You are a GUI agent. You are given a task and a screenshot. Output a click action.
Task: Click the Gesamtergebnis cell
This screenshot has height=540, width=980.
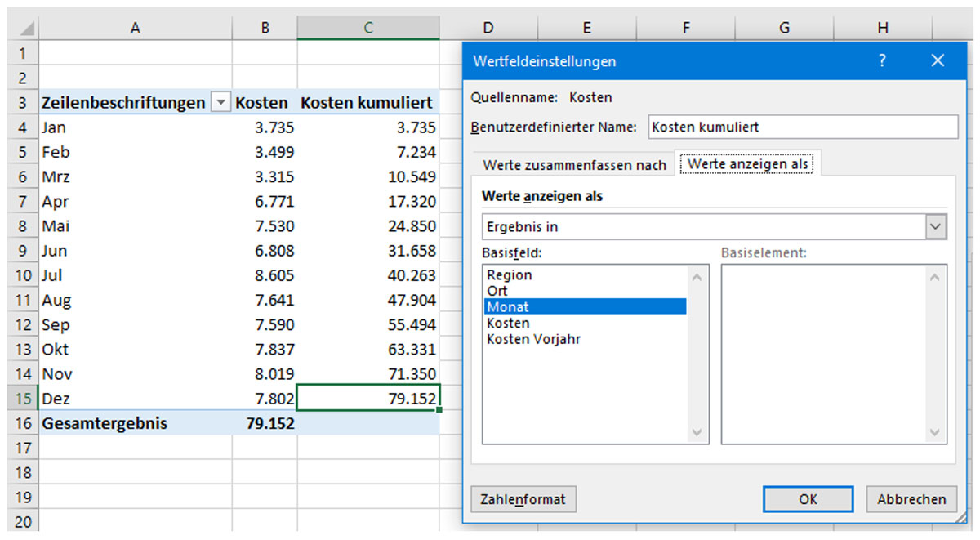pos(105,423)
